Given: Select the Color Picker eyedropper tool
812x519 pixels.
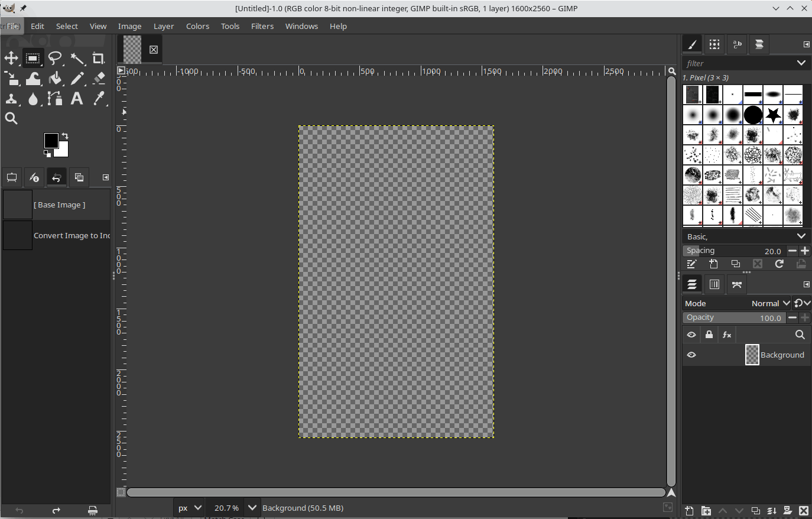Looking at the screenshot, I should [99, 99].
